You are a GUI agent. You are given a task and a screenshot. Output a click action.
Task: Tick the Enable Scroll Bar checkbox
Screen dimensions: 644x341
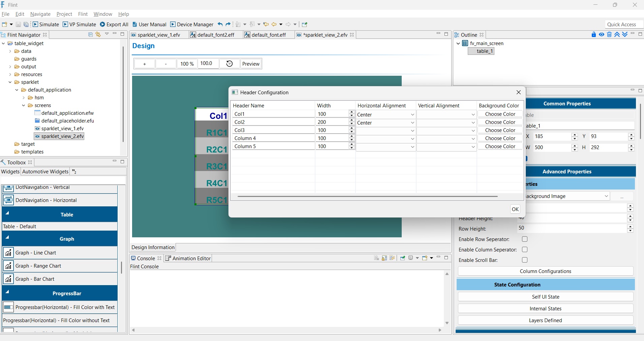(x=525, y=260)
